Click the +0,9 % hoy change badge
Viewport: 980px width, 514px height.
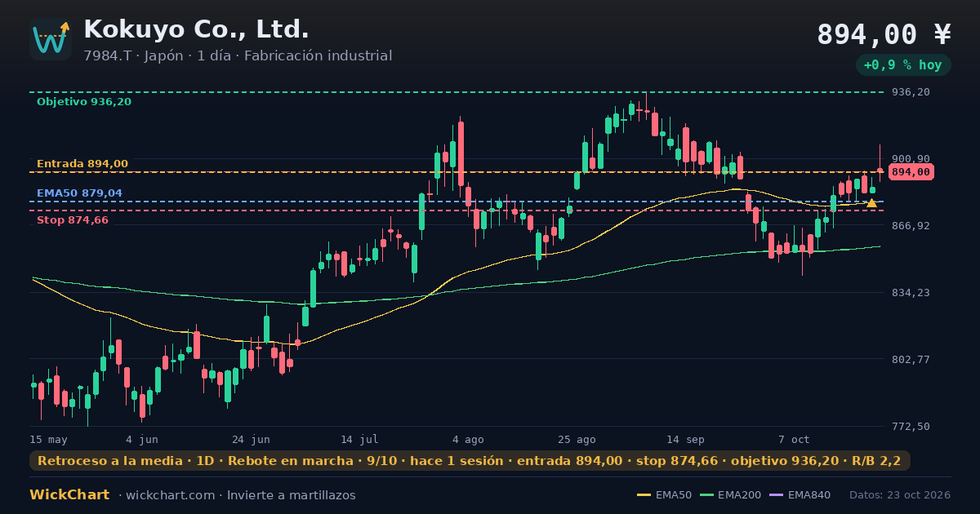coord(903,65)
